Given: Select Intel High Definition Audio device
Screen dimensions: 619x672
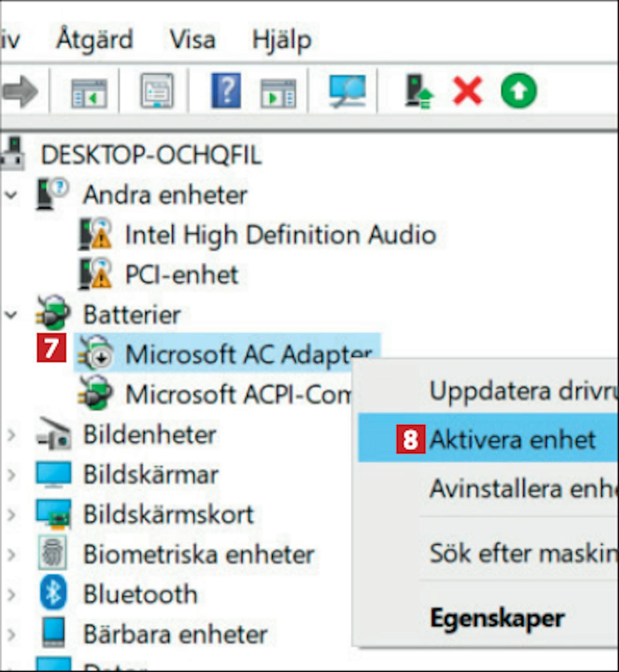Looking at the screenshot, I should (281, 235).
